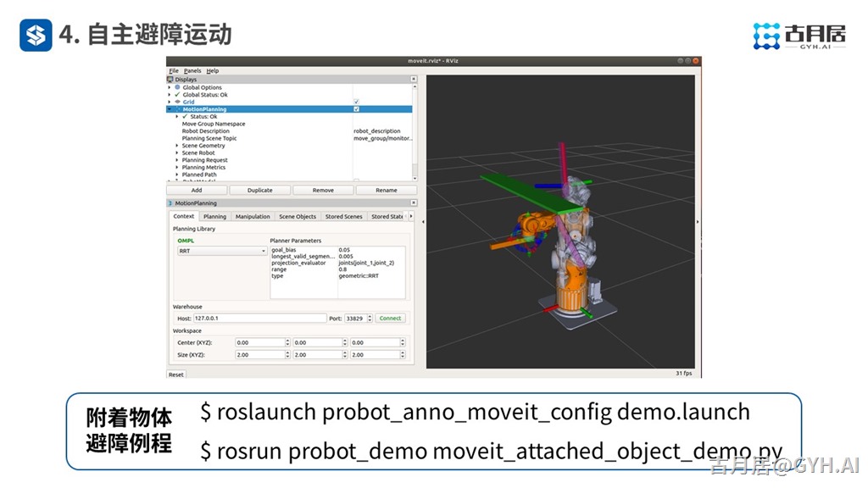Expand the Scene Geometry row

pyautogui.click(x=177, y=146)
